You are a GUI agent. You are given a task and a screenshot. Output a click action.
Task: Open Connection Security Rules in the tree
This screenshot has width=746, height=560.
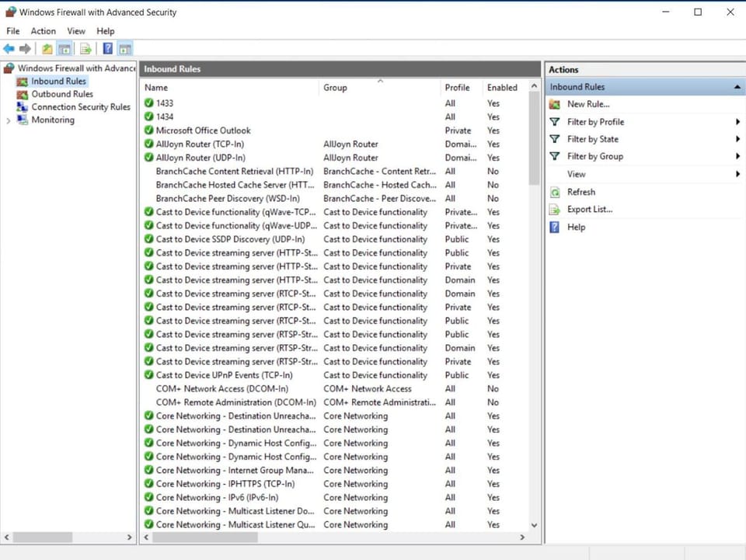point(80,107)
